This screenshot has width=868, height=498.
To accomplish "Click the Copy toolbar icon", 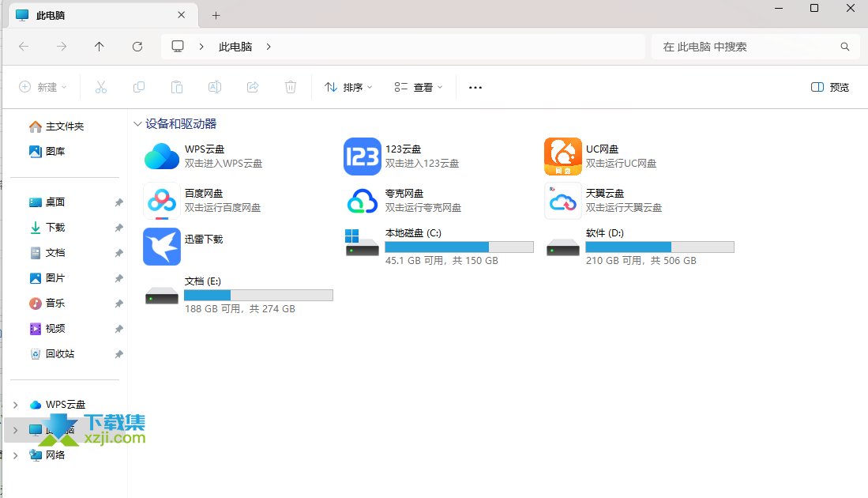I will click(x=139, y=87).
